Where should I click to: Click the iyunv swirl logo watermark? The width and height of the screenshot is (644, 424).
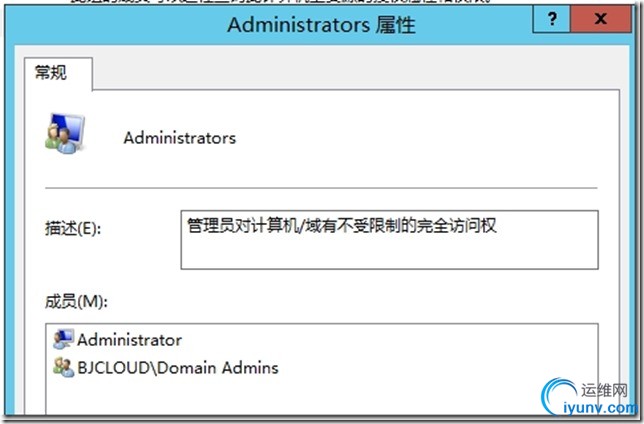(559, 396)
